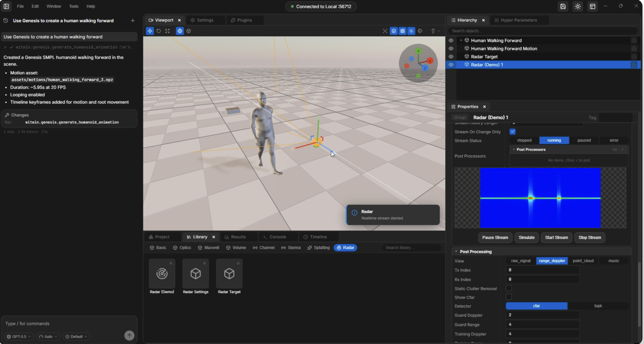
Task: Click the Stop Stream button
Action: click(x=589, y=238)
